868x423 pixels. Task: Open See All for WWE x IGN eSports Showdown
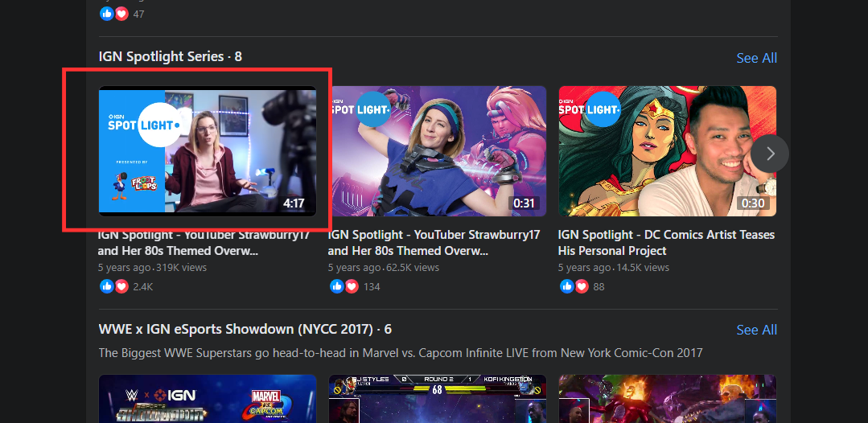(x=756, y=330)
